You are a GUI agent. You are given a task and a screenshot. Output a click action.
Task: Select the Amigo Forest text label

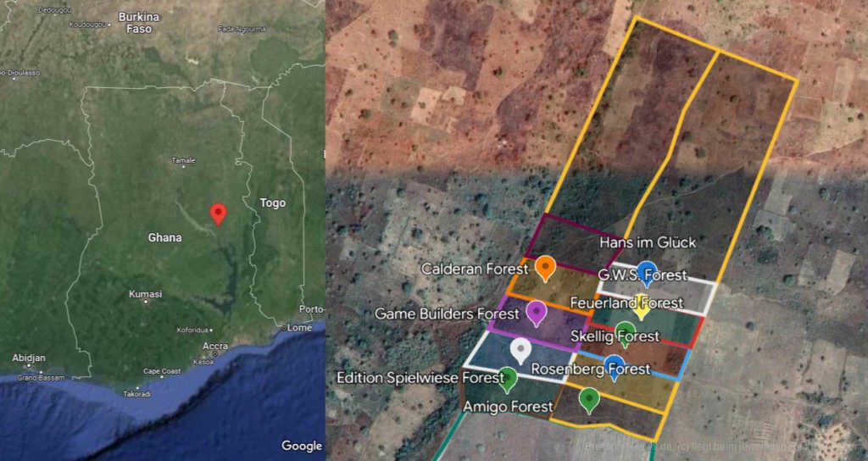(x=508, y=408)
